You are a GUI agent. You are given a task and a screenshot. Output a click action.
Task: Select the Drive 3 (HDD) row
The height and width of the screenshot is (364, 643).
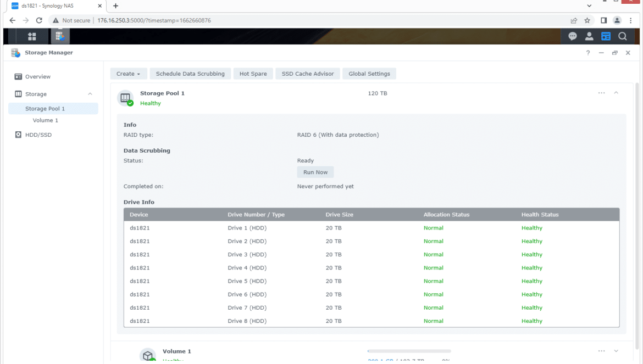tap(372, 255)
